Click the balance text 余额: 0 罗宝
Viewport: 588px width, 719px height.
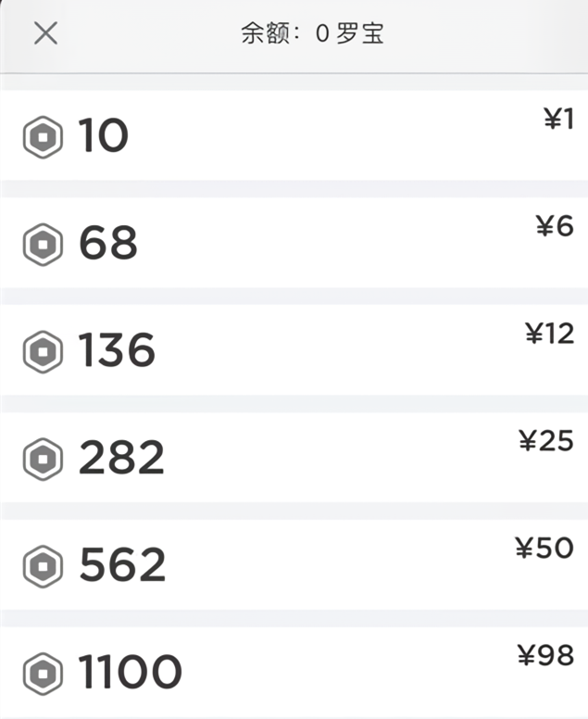[312, 35]
